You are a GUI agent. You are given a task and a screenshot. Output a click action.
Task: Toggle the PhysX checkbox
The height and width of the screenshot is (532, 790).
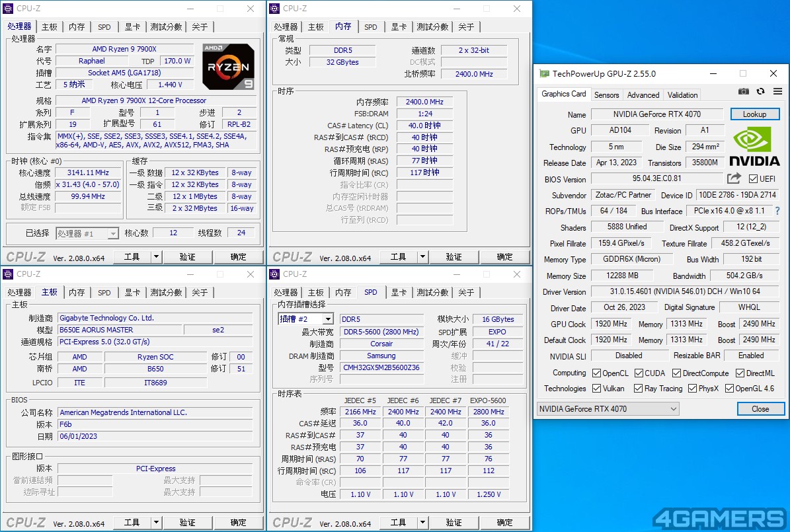tap(692, 389)
